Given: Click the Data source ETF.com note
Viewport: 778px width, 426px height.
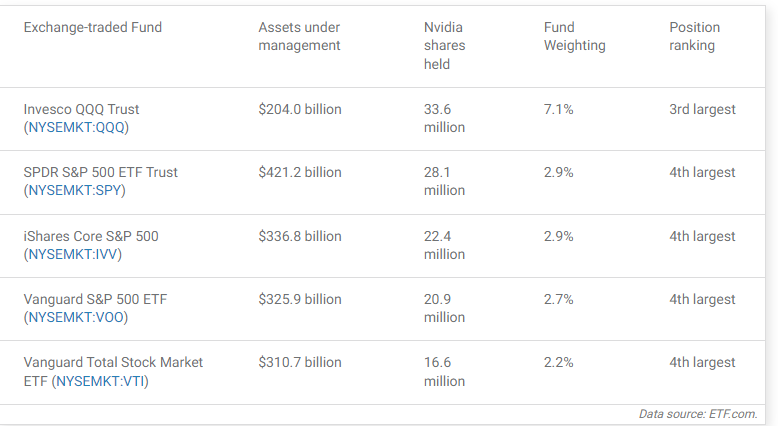Looking at the screenshot, I should pyautogui.click(x=697, y=414).
